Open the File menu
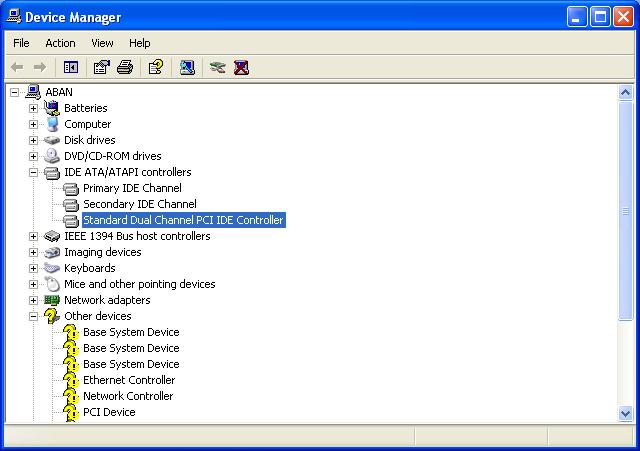The height and width of the screenshot is (451, 640). (21, 43)
